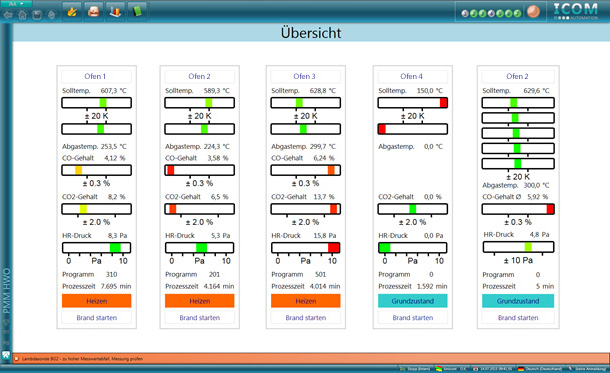Select status indicator circle number 4

click(491, 14)
